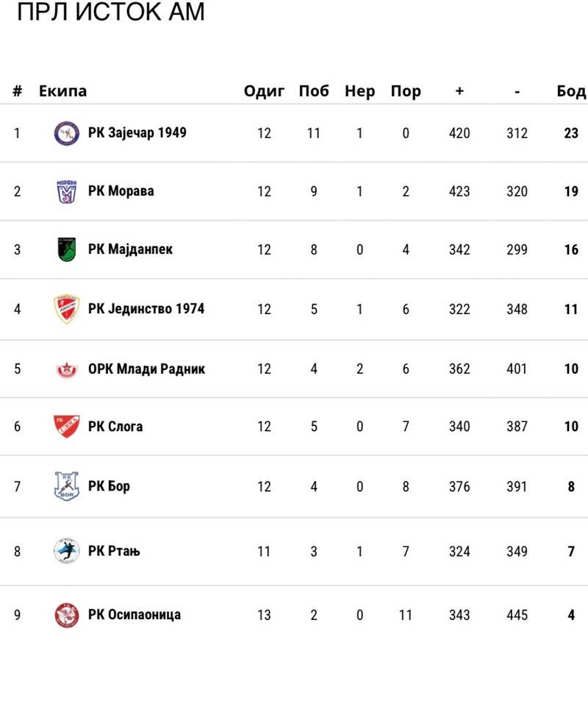Click the РК Осипаоница club logo
This screenshot has width=588, height=701.
tap(66, 615)
